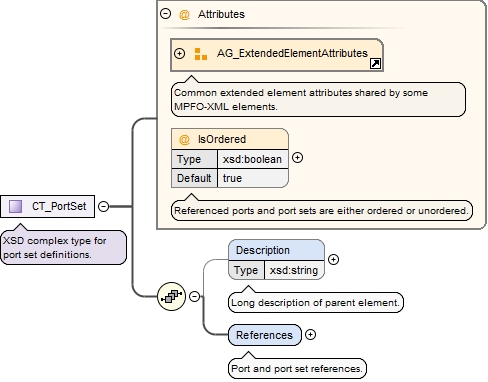Viewport: 488px width, 382px height.
Task: Click the xsd:boolean type value
Action: click(252, 159)
